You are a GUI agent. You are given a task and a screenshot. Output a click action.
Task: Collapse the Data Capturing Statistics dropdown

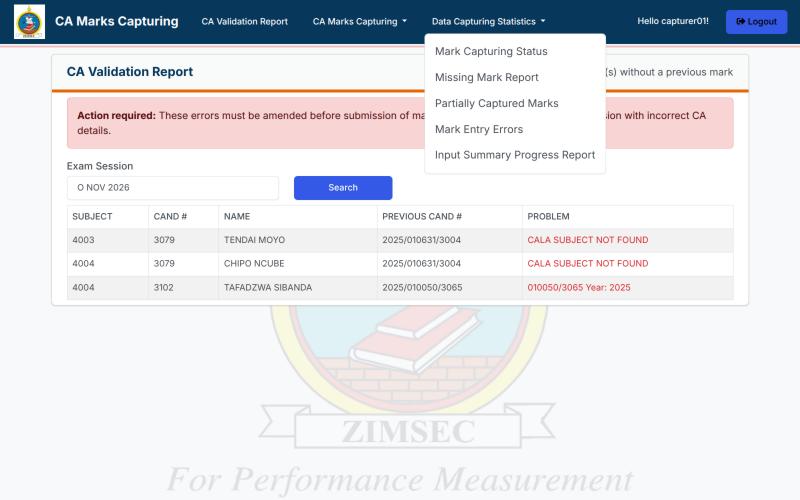[488, 21]
